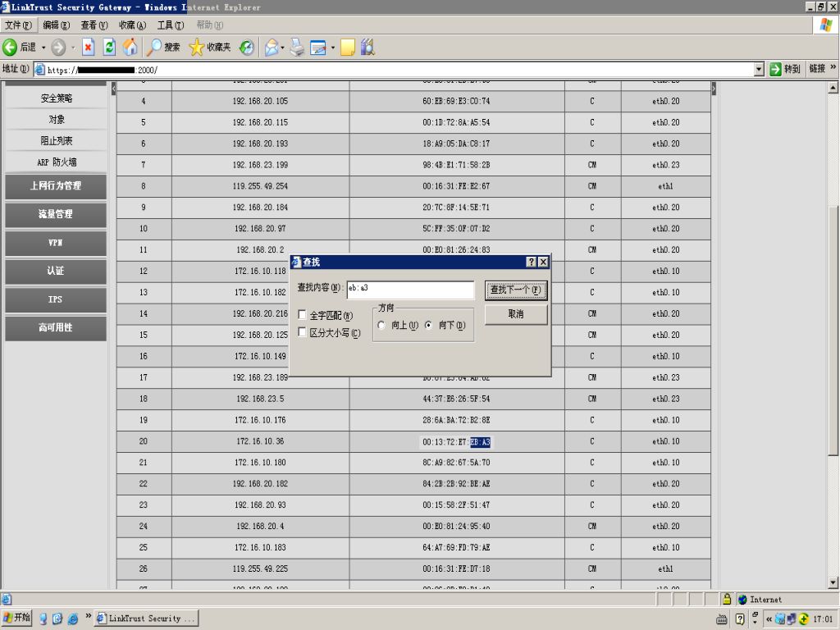Image resolution: width=840 pixels, height=630 pixels.
Task: Click the page vertical scrollbar thumb
Action: (833, 331)
